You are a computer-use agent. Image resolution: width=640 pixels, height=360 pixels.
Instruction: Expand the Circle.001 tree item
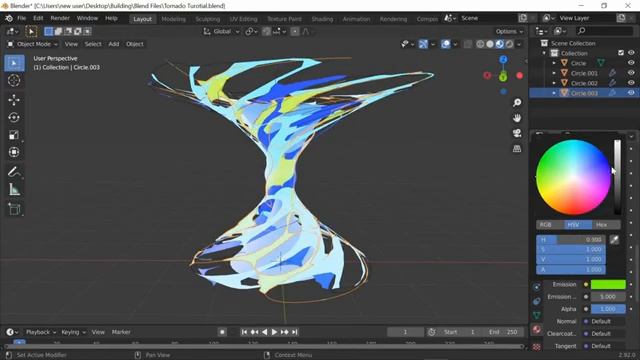point(554,73)
